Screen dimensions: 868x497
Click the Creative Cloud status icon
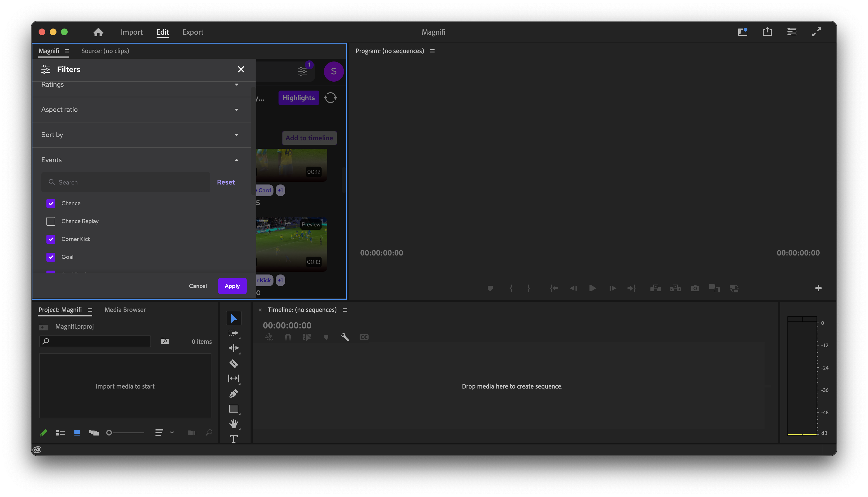tap(37, 449)
